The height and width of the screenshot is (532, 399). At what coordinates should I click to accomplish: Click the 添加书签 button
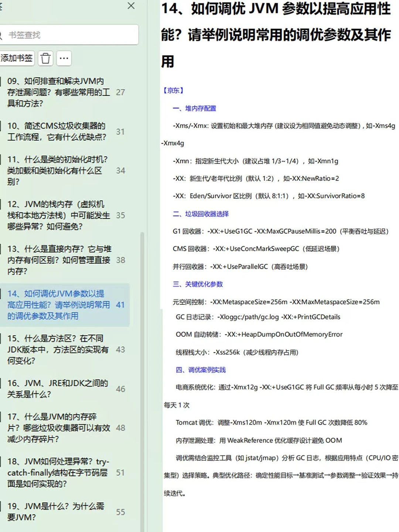16,58
